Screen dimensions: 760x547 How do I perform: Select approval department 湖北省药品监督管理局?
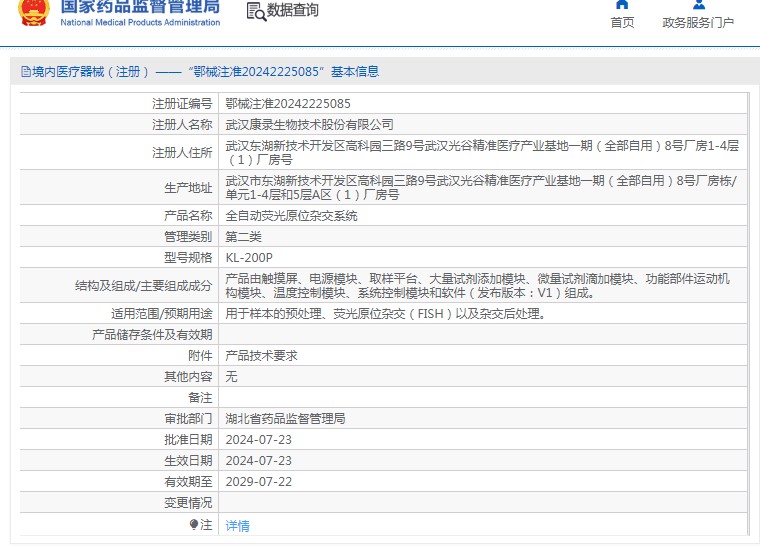pyautogui.click(x=285, y=419)
